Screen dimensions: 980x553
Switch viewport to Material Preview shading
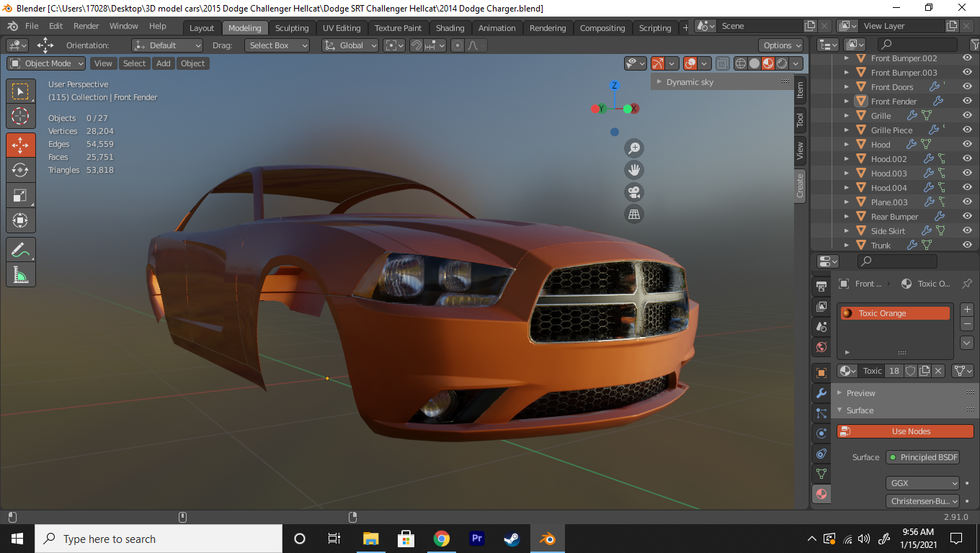pos(768,63)
